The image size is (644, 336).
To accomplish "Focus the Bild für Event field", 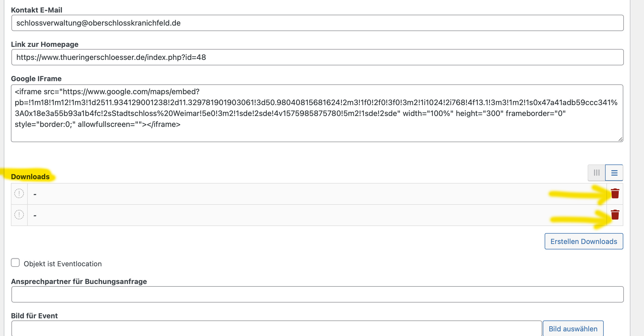I will pyautogui.click(x=277, y=328).
